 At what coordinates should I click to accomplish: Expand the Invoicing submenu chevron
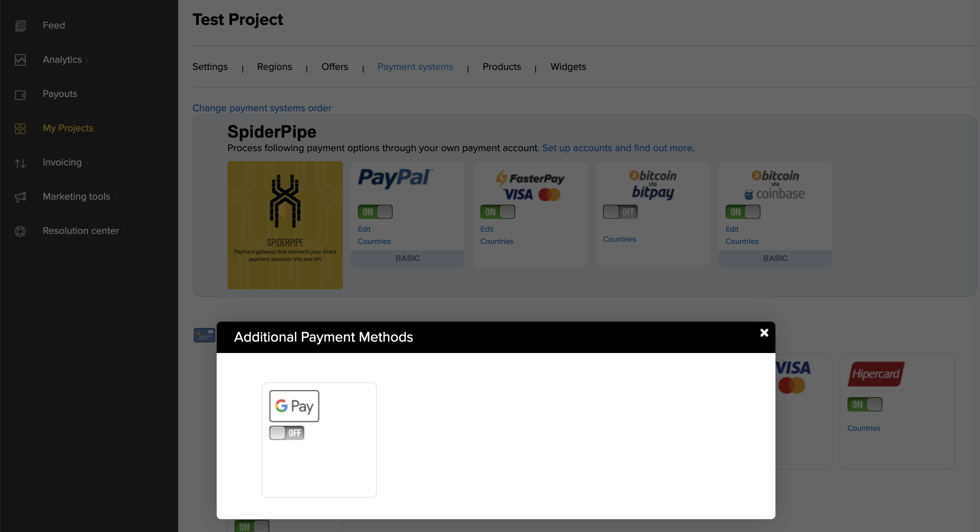[87, 163]
